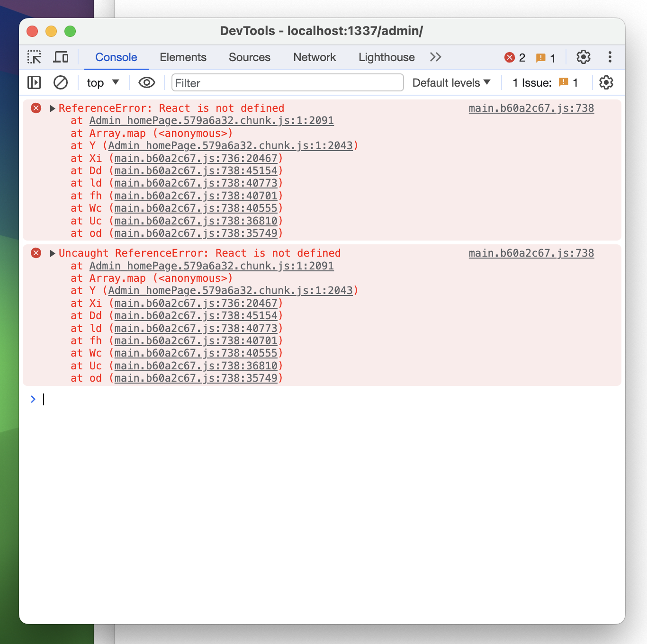Open the top frame context dropdown
Viewport: 647px width, 644px height.
point(102,82)
